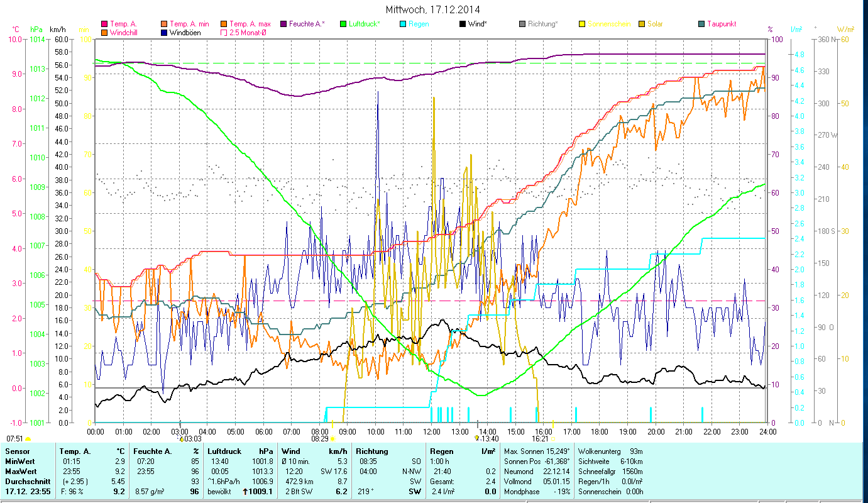Click the bewölkt weather status text
This screenshot has height=503, width=868.
(x=219, y=492)
